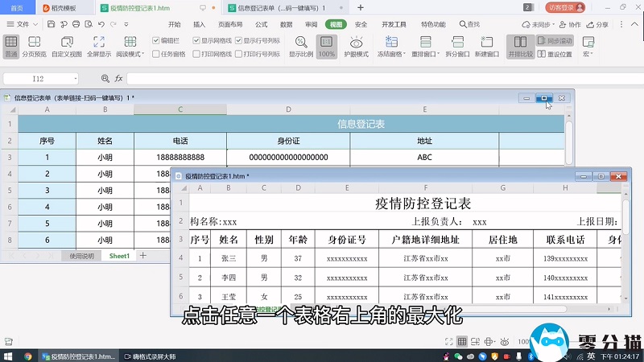This screenshot has width=644, height=362.
Task: Uncheck the 编辑栏 formula bar checkbox
Action: (x=157, y=40)
